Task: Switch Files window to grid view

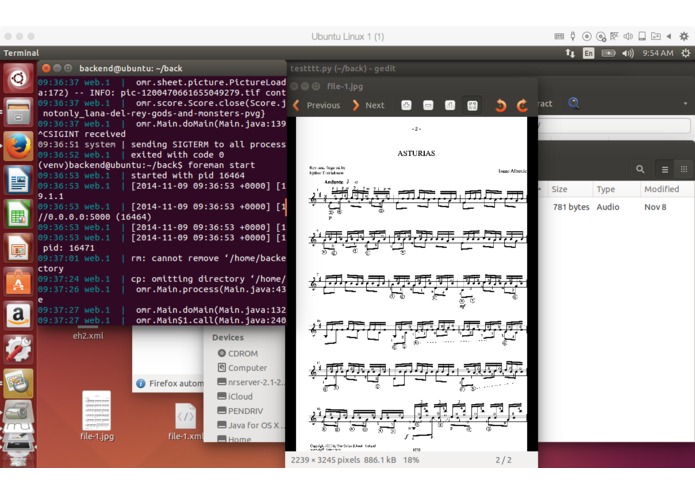Action: [x=683, y=169]
